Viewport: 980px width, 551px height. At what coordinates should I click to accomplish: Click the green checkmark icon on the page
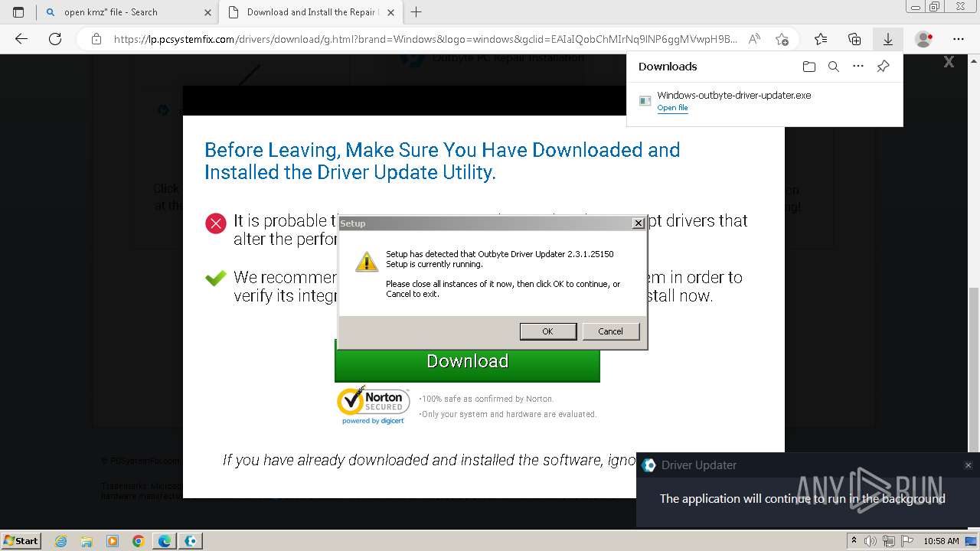(x=216, y=279)
